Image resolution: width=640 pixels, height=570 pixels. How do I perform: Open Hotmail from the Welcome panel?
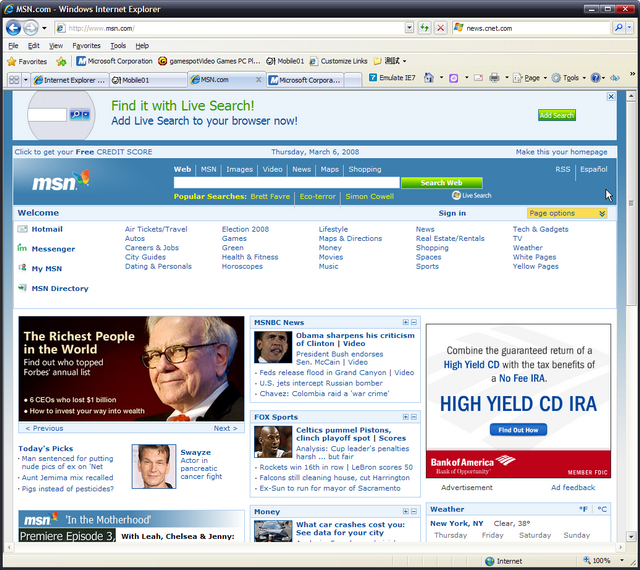tap(40, 229)
